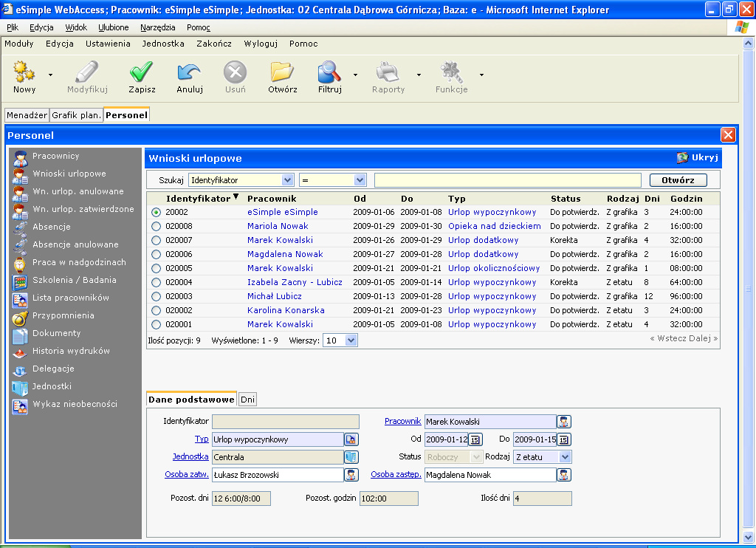
Task: Click the Modyfikuj pencil icon
Action: coord(87,72)
